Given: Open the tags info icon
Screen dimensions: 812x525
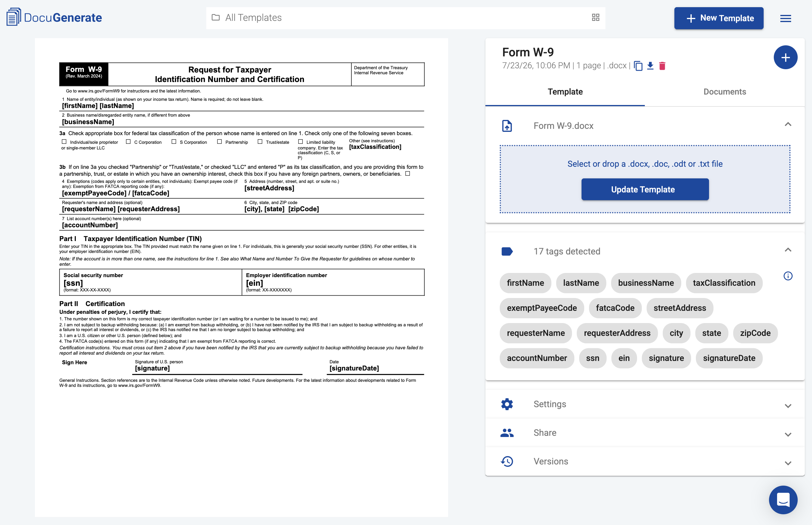Looking at the screenshot, I should click(788, 276).
